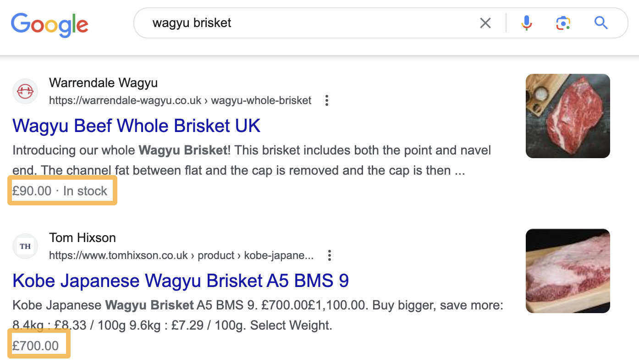Clear the search query with the X icon
Viewport: 639px width, 364px height.
click(485, 23)
